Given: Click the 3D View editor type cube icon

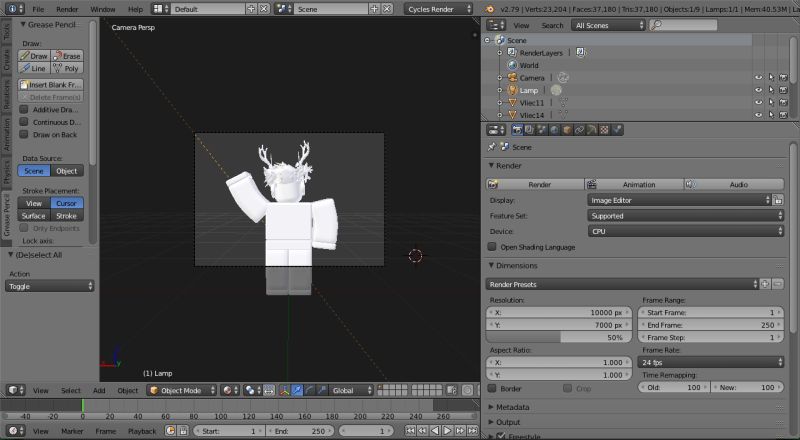Looking at the screenshot, I should [15, 390].
